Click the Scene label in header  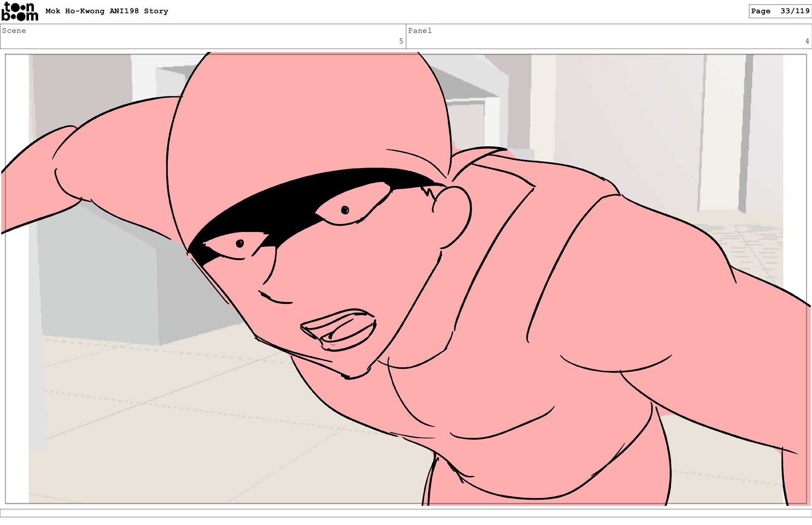point(14,30)
